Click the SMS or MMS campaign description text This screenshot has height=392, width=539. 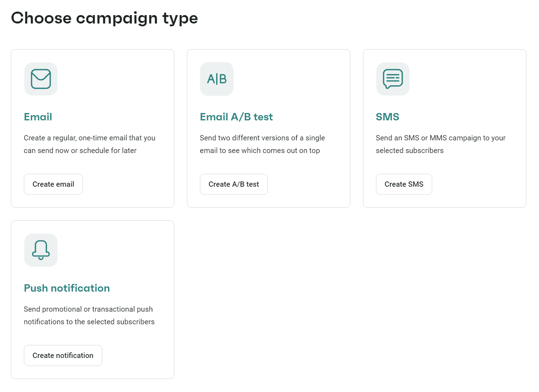pyautogui.click(x=440, y=144)
